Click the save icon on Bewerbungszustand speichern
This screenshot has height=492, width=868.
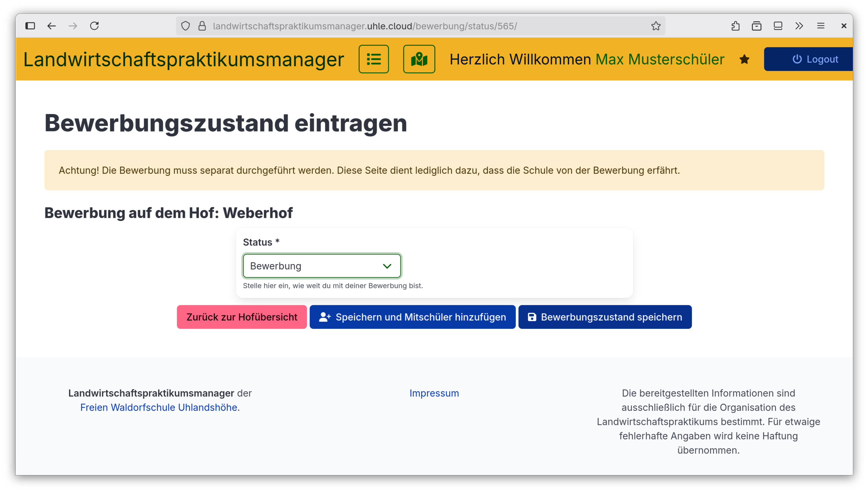coord(532,317)
